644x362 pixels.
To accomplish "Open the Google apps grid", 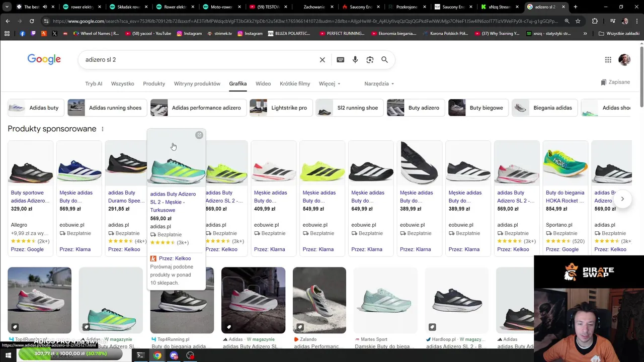I will tap(608, 59).
